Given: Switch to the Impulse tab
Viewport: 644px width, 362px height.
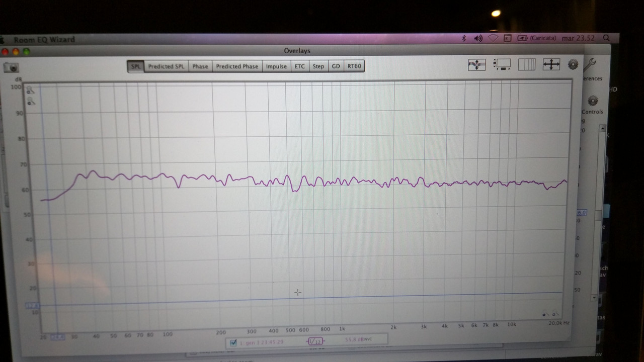Looking at the screenshot, I should point(276,66).
